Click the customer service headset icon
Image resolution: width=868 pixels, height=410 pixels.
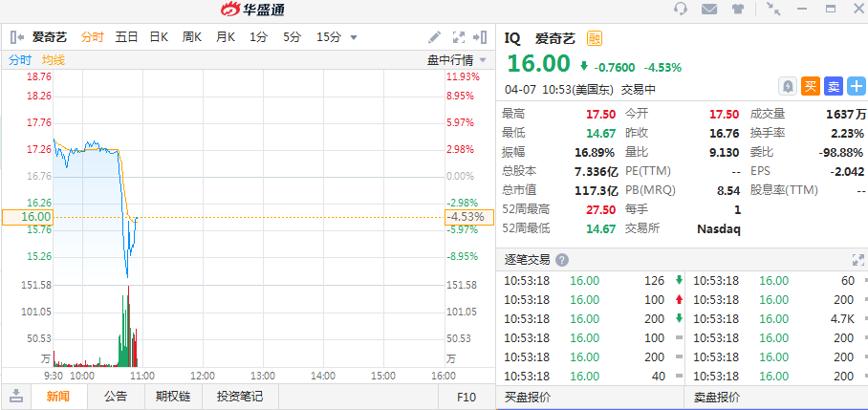681,10
